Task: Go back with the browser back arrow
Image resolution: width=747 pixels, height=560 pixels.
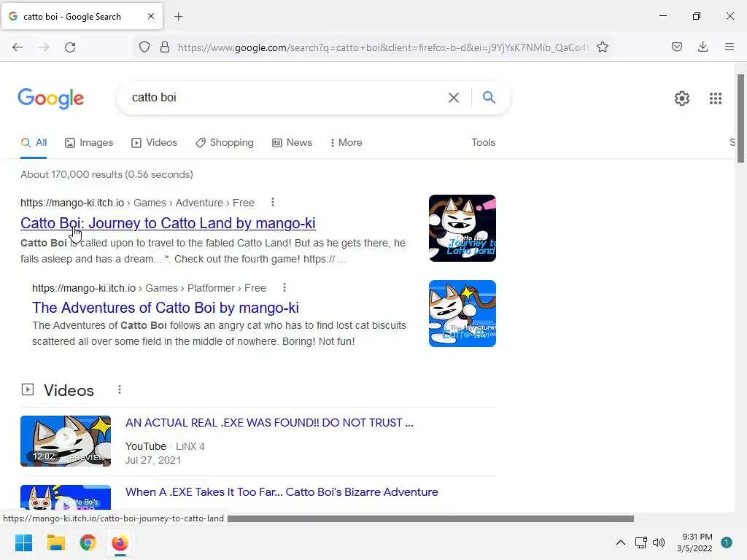Action: (18, 47)
